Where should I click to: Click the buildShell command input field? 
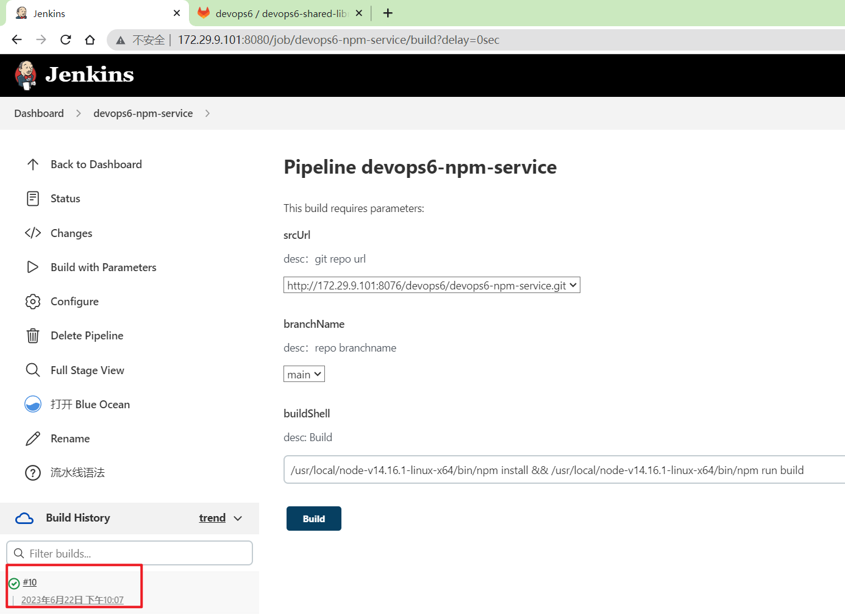(565, 470)
